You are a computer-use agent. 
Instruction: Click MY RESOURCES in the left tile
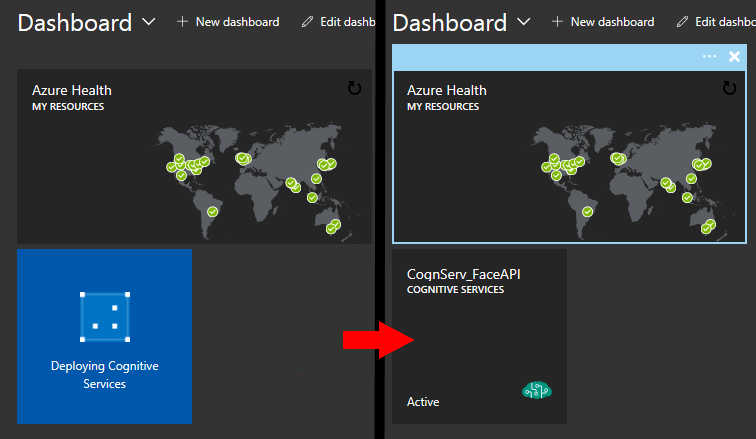pyautogui.click(x=68, y=106)
